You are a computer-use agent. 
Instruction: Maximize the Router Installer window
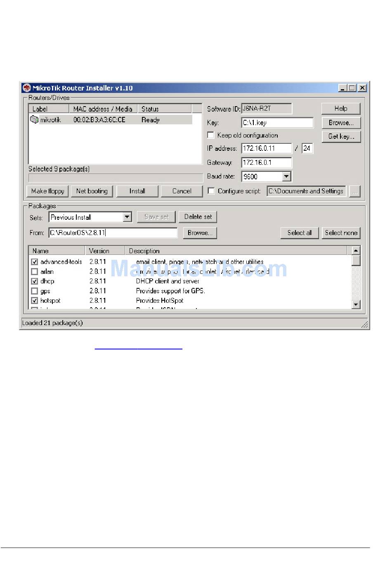coord(352,88)
